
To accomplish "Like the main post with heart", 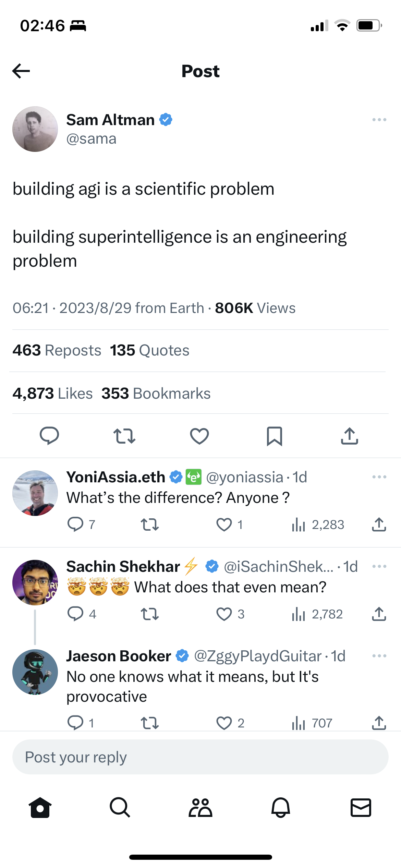I will pyautogui.click(x=199, y=436).
